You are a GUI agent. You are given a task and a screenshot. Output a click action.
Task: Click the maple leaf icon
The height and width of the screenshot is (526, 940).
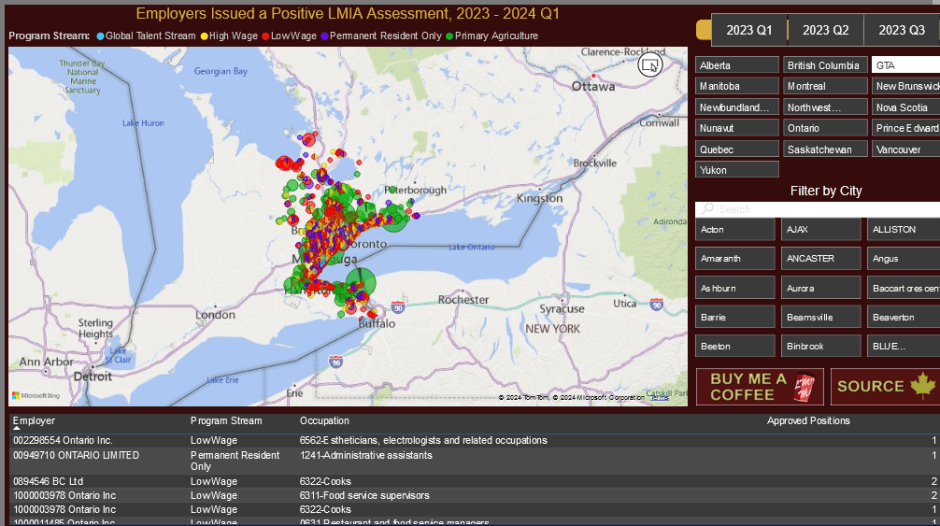point(922,386)
